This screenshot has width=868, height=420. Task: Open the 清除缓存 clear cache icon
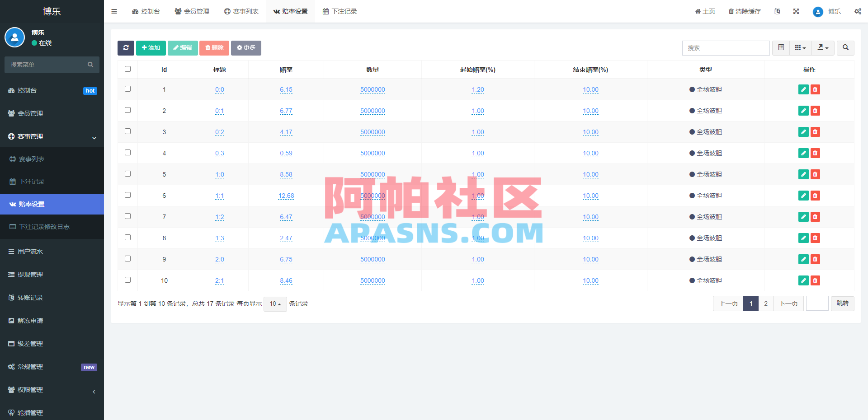pyautogui.click(x=744, y=11)
